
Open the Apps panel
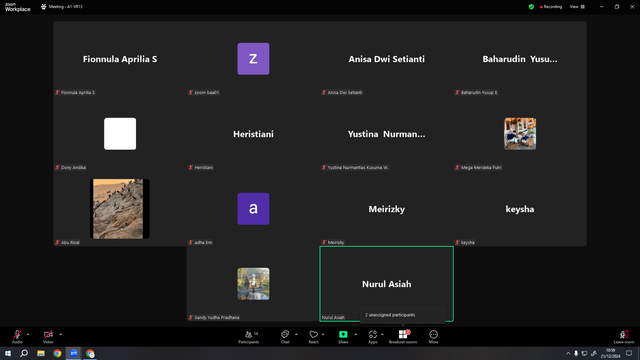coord(373,337)
